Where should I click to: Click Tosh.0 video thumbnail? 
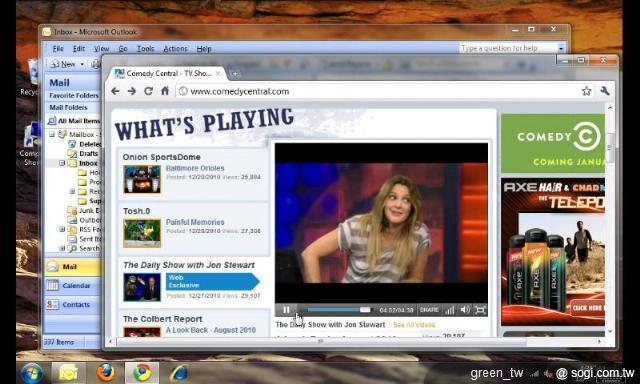[x=142, y=233]
